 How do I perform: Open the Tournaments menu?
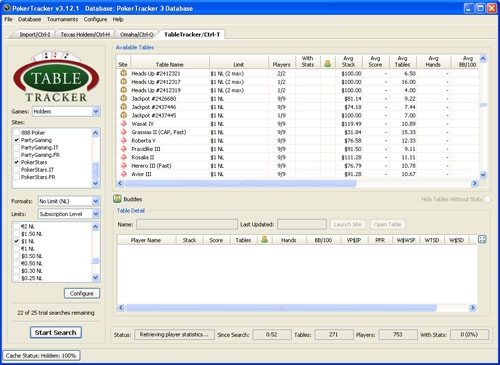(x=62, y=19)
